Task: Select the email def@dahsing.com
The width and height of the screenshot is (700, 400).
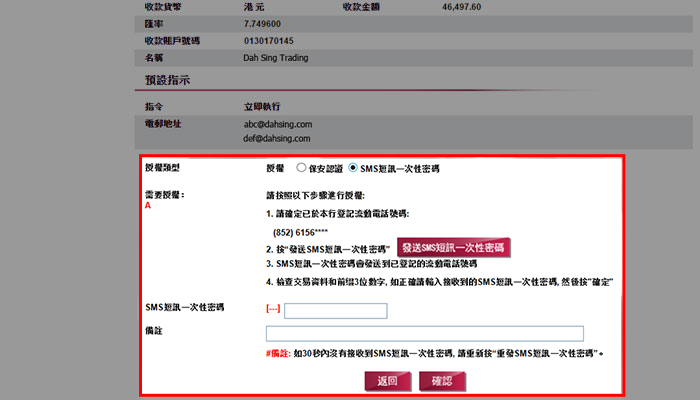Action: click(x=277, y=138)
